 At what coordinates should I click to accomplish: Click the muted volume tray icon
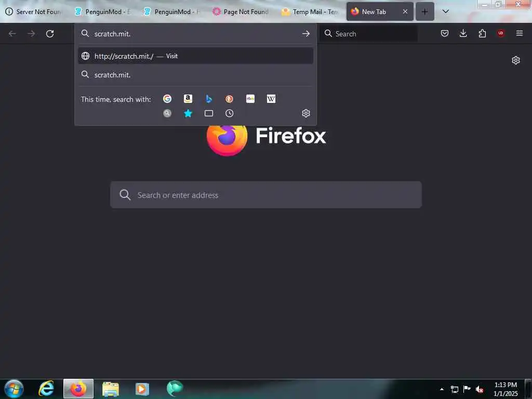point(480,389)
